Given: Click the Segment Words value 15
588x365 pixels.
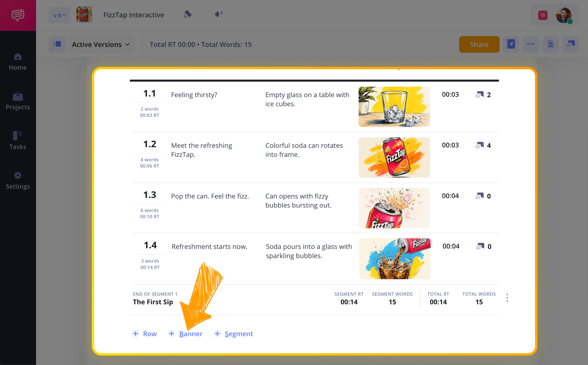Looking at the screenshot, I should click(392, 302).
